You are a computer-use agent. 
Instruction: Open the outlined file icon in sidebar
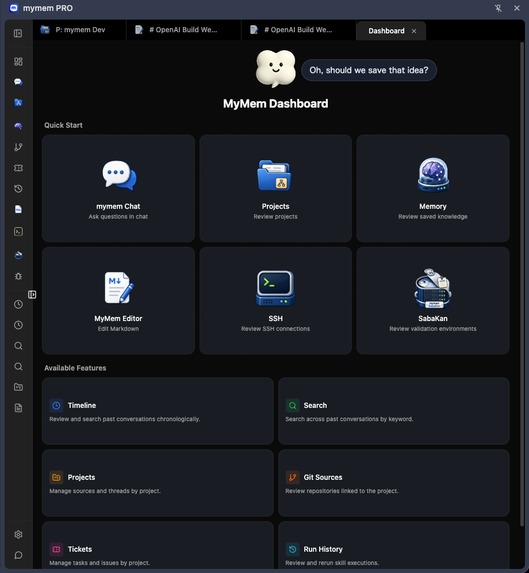[x=18, y=408]
